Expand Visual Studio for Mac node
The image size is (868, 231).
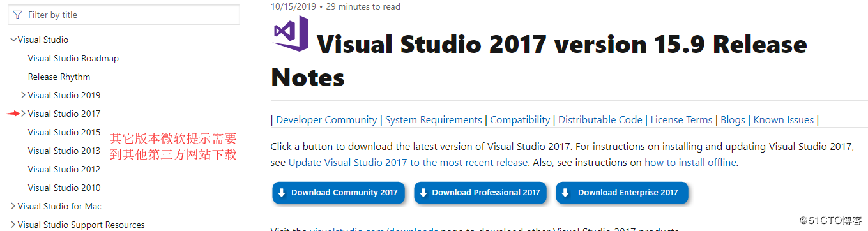[13, 206]
